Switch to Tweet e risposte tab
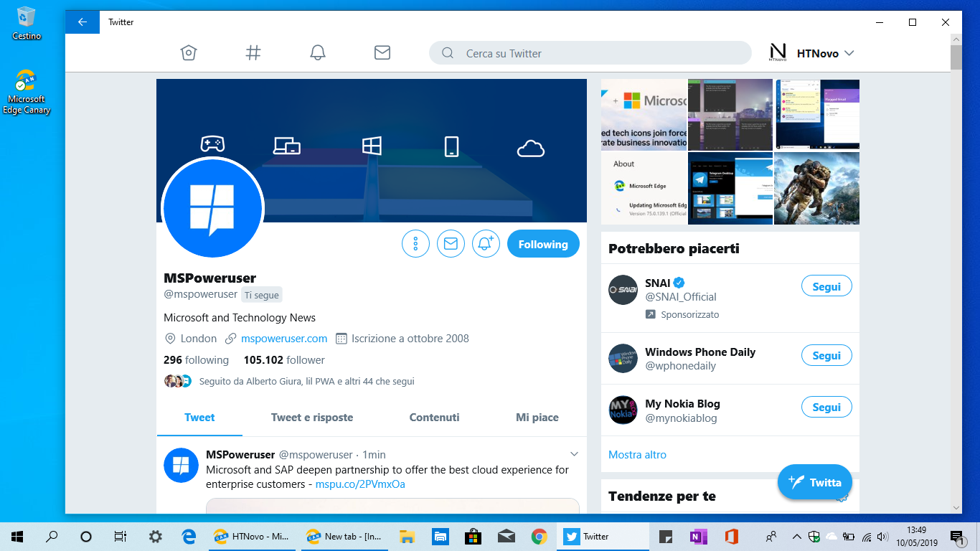 click(x=312, y=418)
